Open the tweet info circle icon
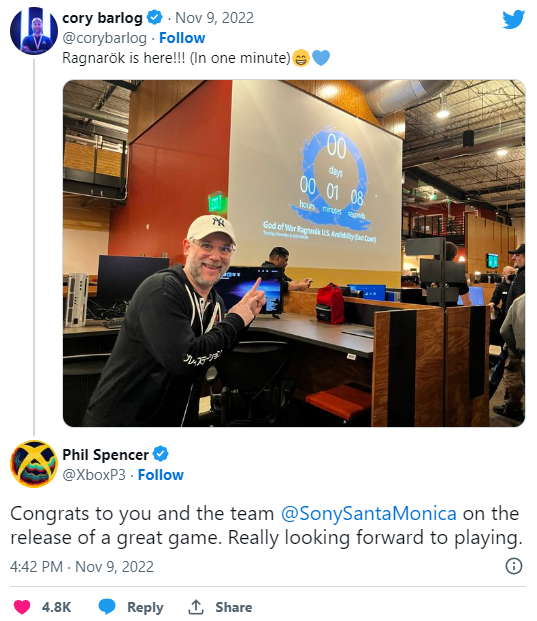 pyautogui.click(x=514, y=566)
